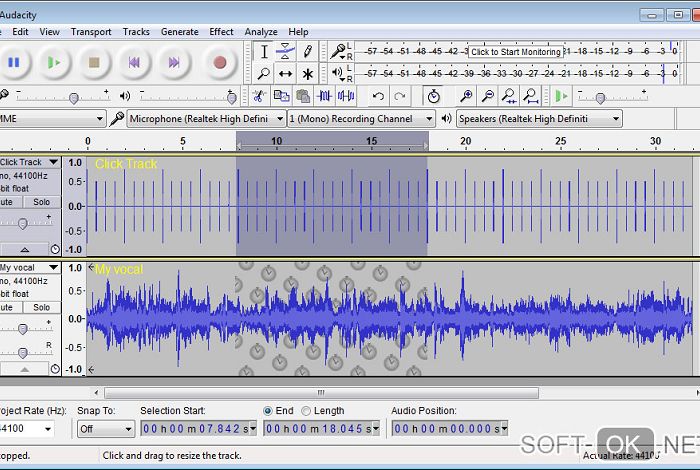Open Audio Position time format dropdown arrow
700x470 pixels.
504,428
